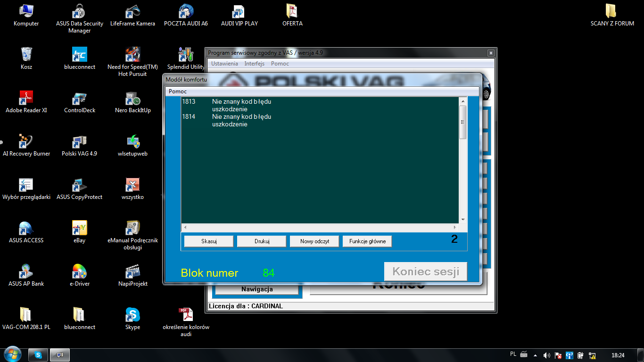
Task: Click Skype icon in the taskbar
Action: 38,355
